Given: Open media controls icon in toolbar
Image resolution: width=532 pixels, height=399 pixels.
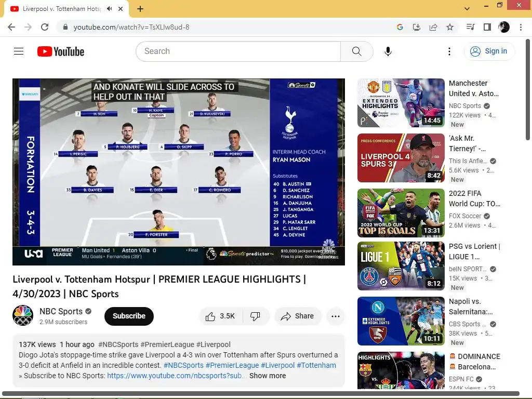Looking at the screenshot, I should point(470,27).
